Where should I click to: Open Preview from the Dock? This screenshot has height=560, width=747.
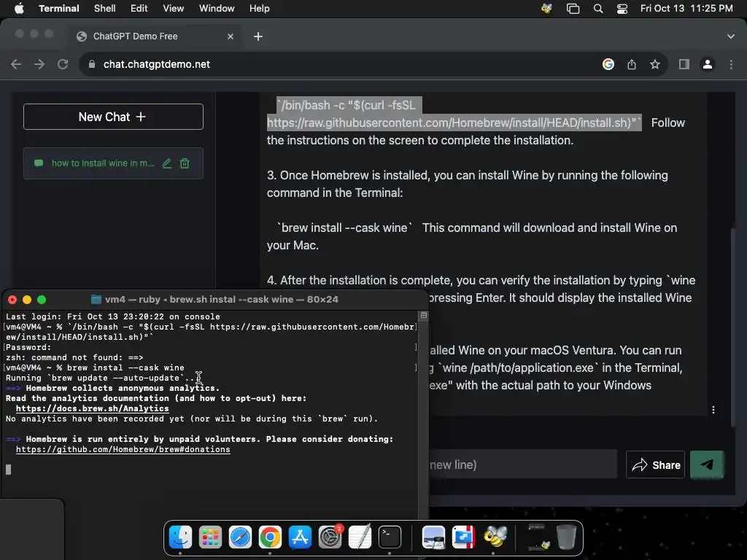433,537
